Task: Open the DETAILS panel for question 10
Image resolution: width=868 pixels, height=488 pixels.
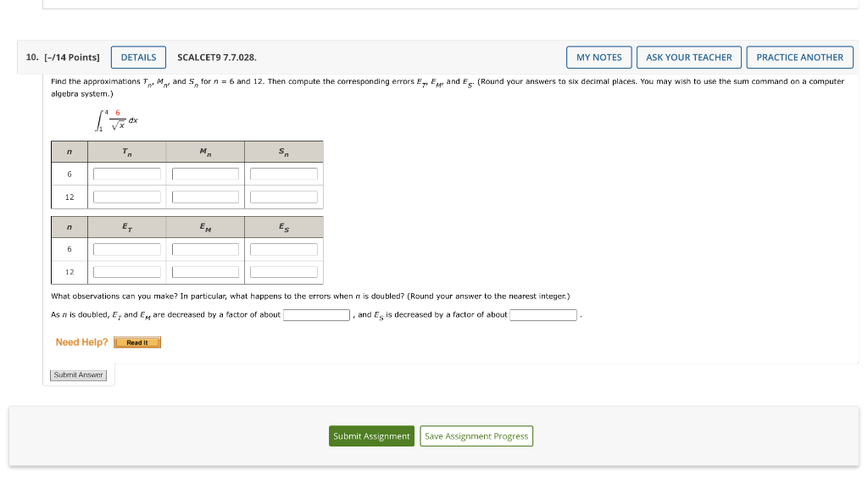Action: click(x=138, y=57)
